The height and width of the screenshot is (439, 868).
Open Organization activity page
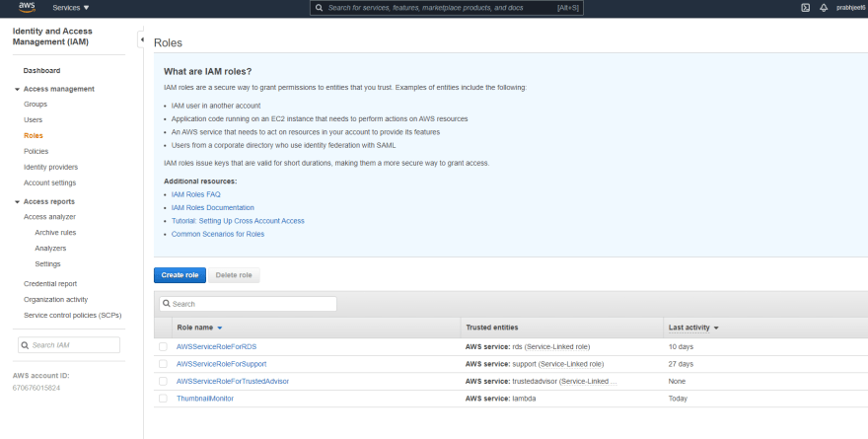click(55, 300)
